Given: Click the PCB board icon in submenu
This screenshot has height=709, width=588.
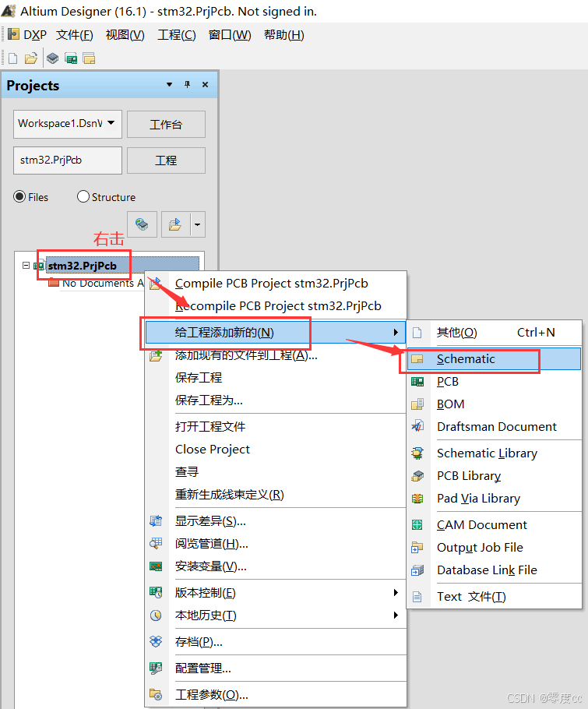Looking at the screenshot, I should 417,382.
